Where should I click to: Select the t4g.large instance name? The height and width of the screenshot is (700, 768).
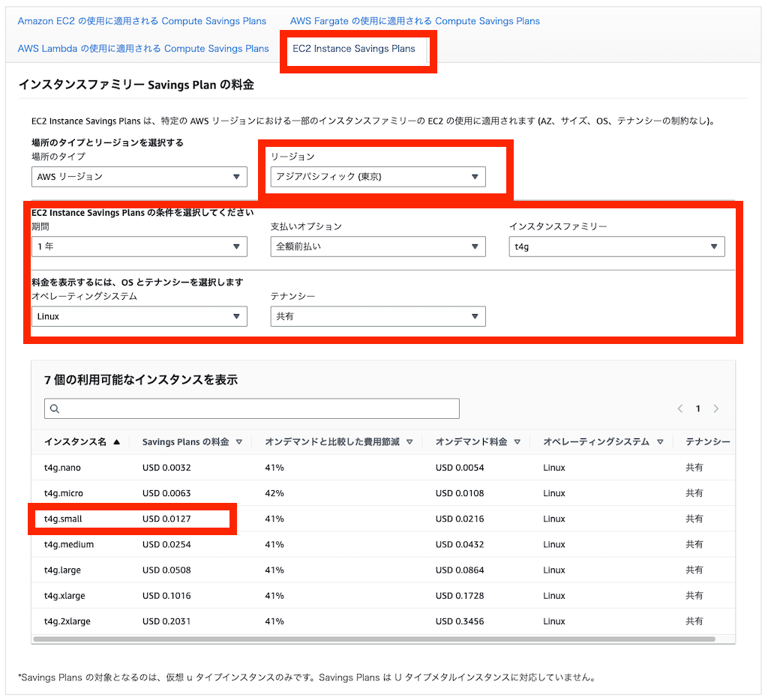(x=62, y=570)
